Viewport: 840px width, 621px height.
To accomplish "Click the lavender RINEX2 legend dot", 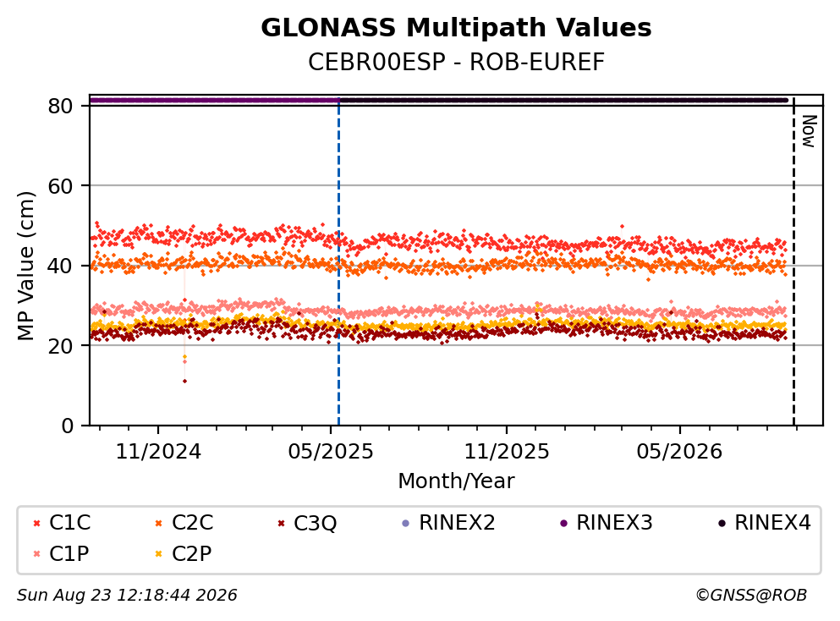I will click(x=405, y=524).
